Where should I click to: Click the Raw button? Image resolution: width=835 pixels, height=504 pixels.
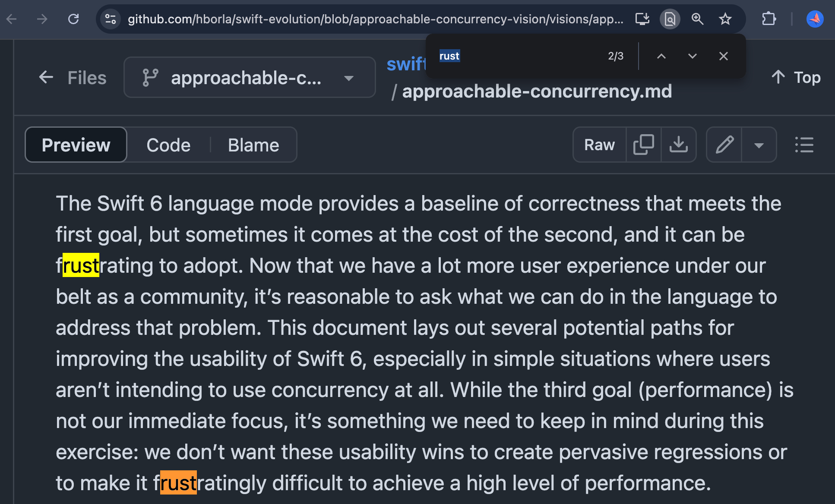pos(599,145)
